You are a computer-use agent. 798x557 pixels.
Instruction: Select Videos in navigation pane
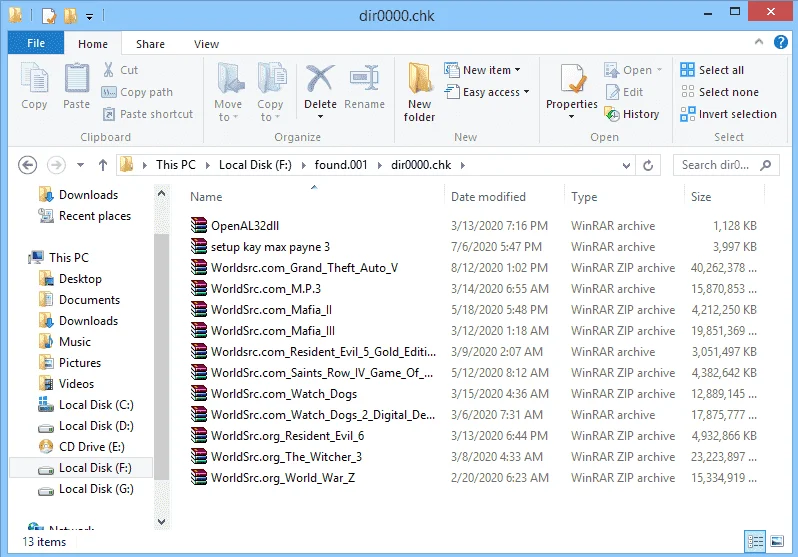click(66, 383)
